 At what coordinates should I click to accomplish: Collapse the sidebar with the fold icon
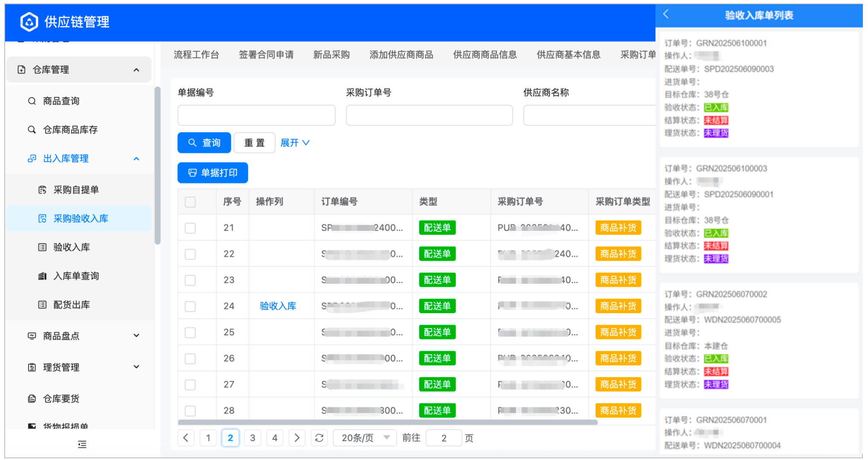[x=82, y=445]
